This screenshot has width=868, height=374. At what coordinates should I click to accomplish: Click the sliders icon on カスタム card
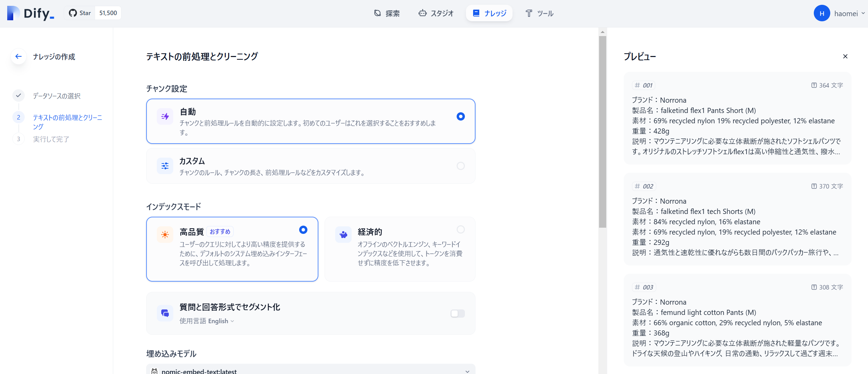165,166
